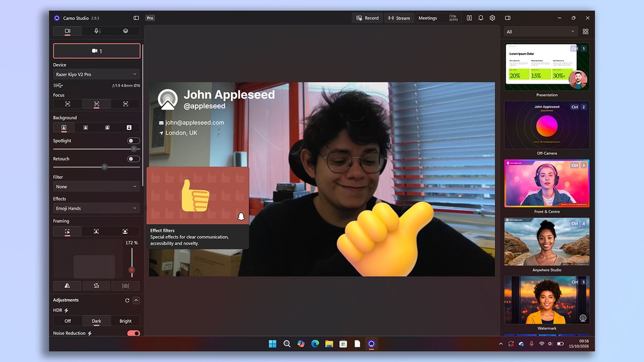
Task: Choose the fourth Background replace icon
Action: point(129,128)
